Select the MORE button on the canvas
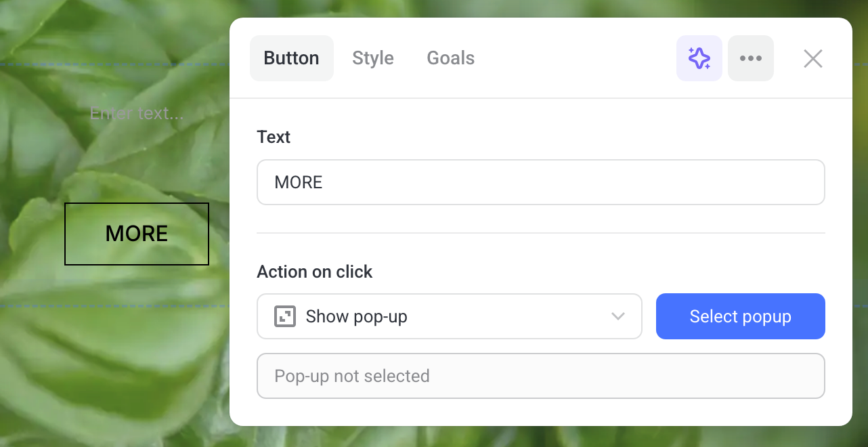This screenshot has width=868, height=447. coord(137,234)
